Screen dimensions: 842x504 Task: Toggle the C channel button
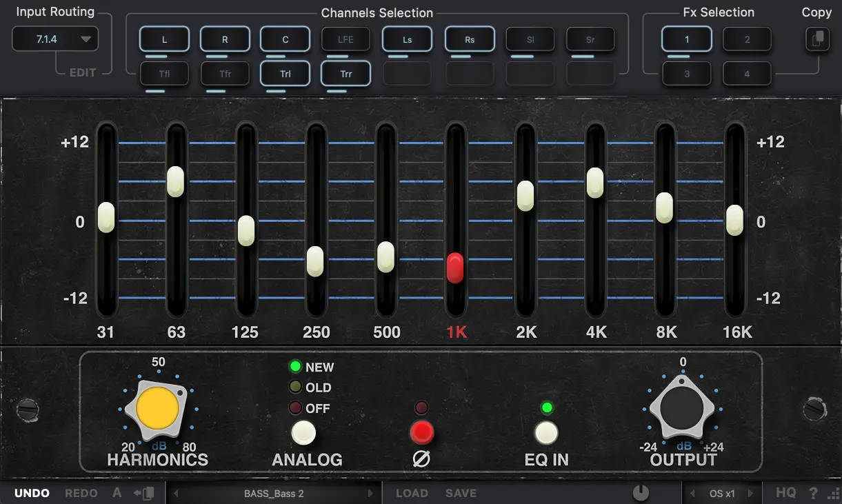(285, 39)
